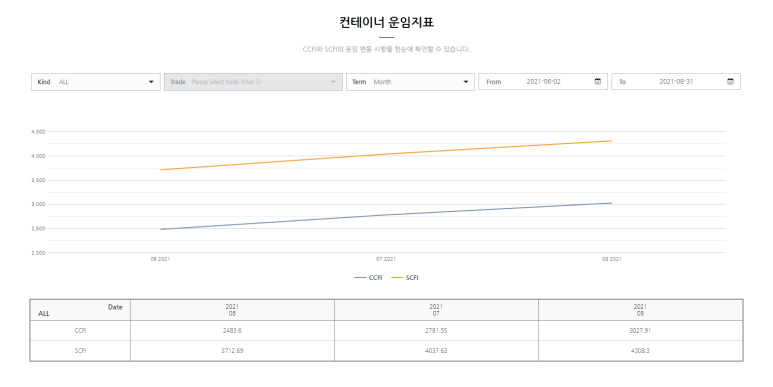This screenshot has width=773, height=387.
Task: Click the SCFI row label in the table
Action: [80, 351]
